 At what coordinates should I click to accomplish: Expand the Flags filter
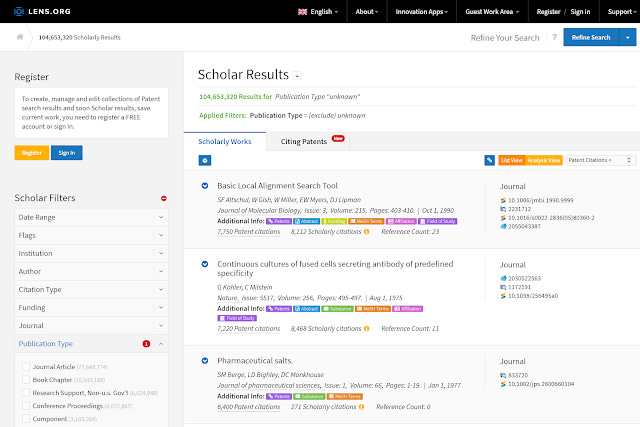pos(91,235)
